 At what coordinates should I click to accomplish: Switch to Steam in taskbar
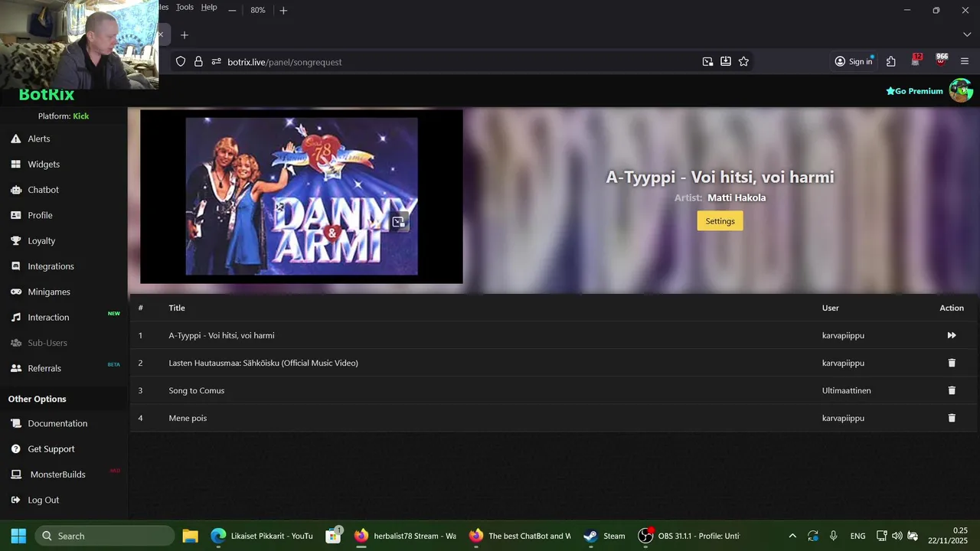pos(605,536)
